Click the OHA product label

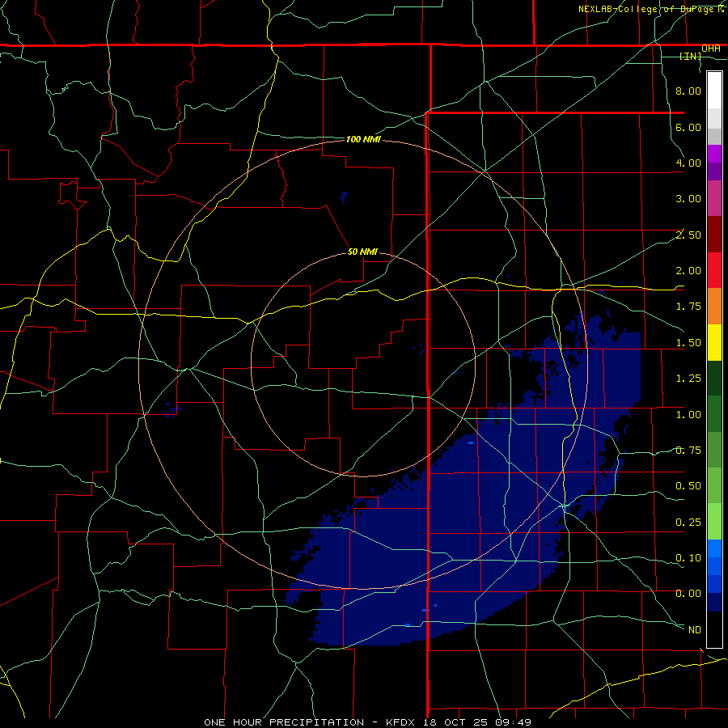coord(711,49)
